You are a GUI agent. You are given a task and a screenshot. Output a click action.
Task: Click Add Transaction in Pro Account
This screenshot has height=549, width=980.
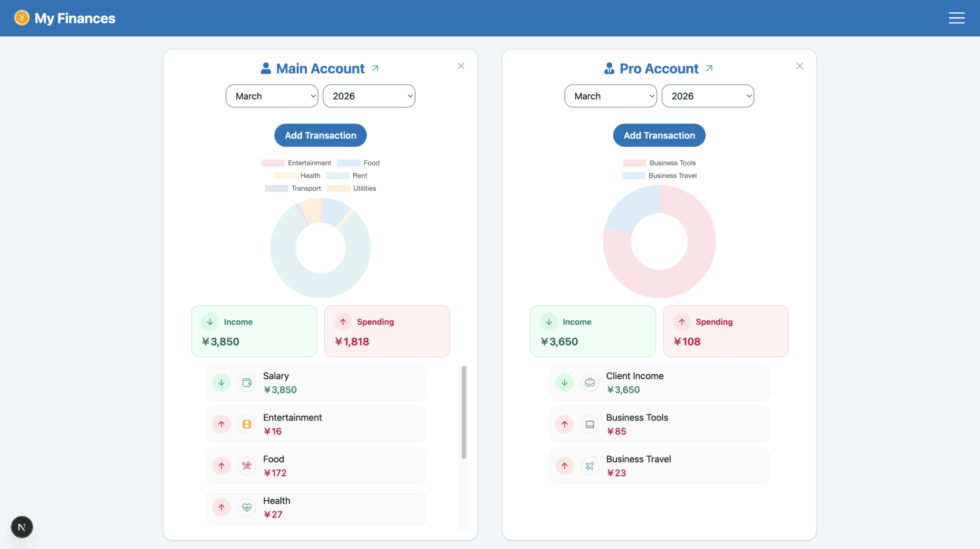(x=659, y=135)
